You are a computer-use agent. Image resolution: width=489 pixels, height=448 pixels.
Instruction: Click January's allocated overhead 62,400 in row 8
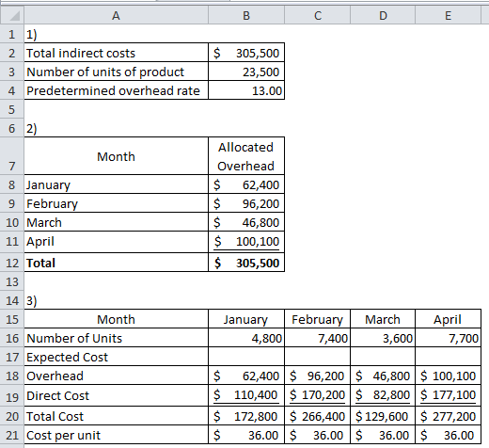(x=246, y=184)
